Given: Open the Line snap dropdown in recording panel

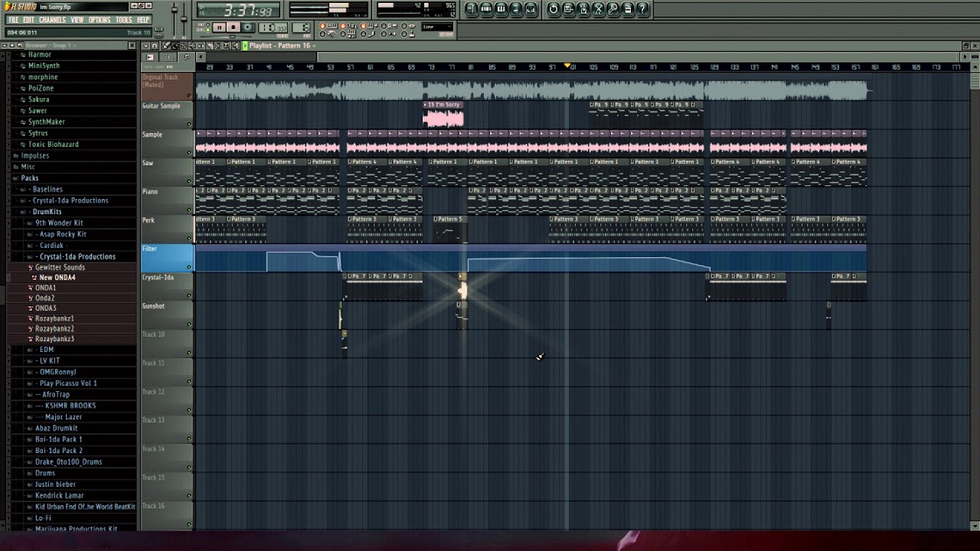Looking at the screenshot, I should click(437, 27).
